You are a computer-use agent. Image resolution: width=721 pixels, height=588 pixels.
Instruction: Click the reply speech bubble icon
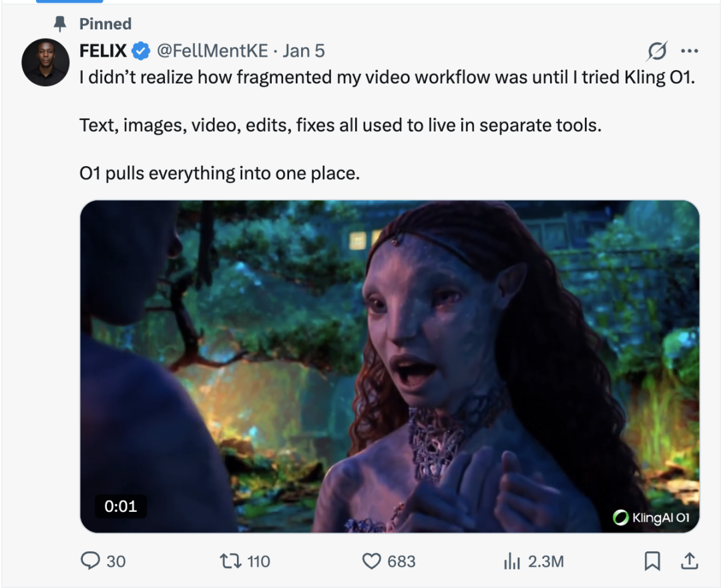click(x=90, y=561)
